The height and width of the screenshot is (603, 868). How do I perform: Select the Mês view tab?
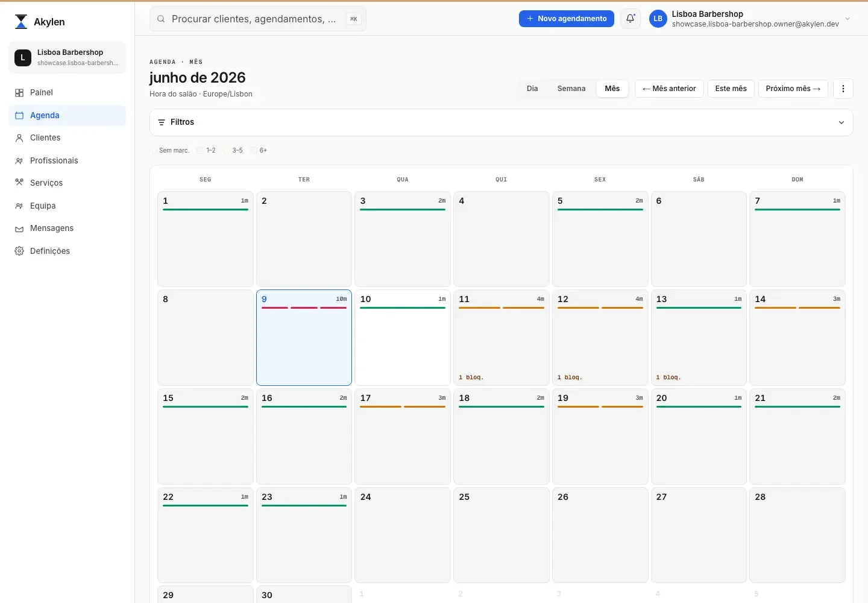click(612, 89)
